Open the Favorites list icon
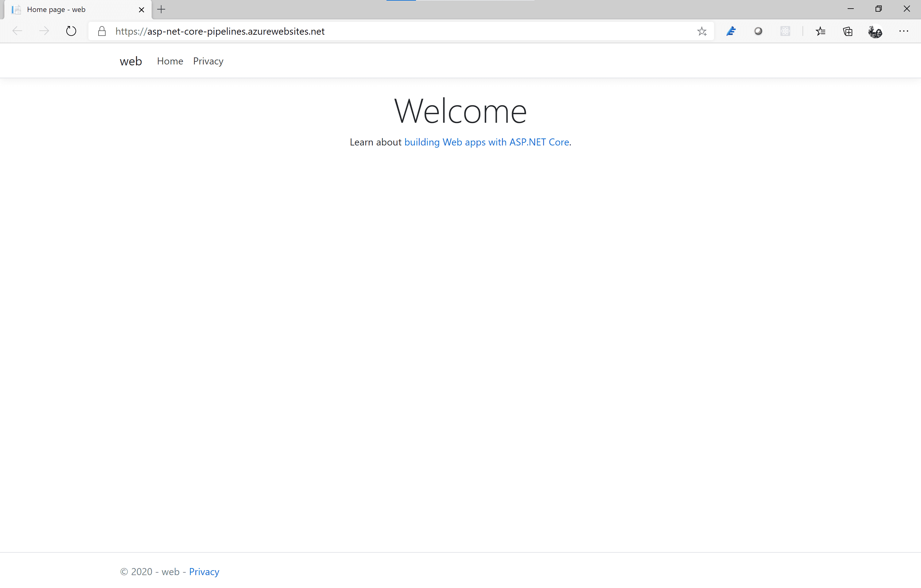Image resolution: width=921 pixels, height=588 pixels. [x=820, y=31]
